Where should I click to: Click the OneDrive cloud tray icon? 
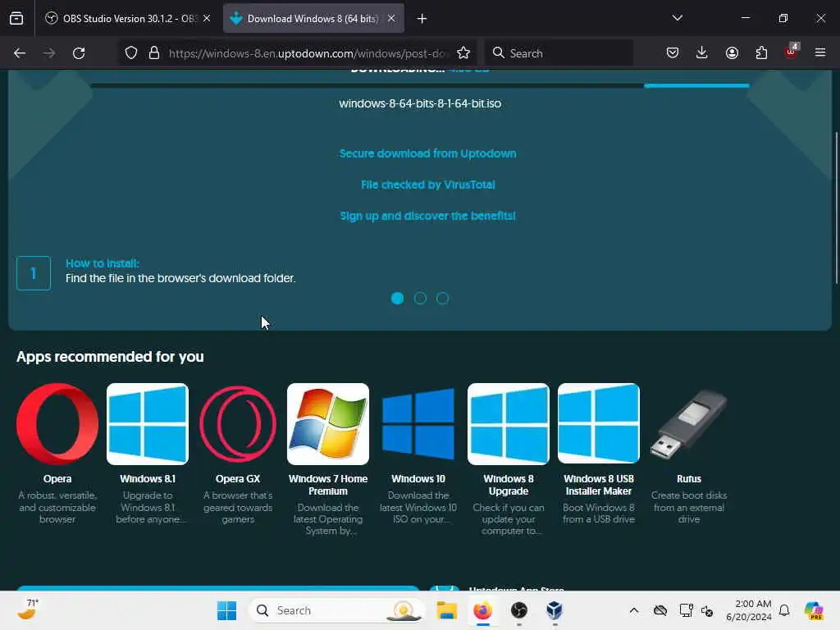[660, 610]
